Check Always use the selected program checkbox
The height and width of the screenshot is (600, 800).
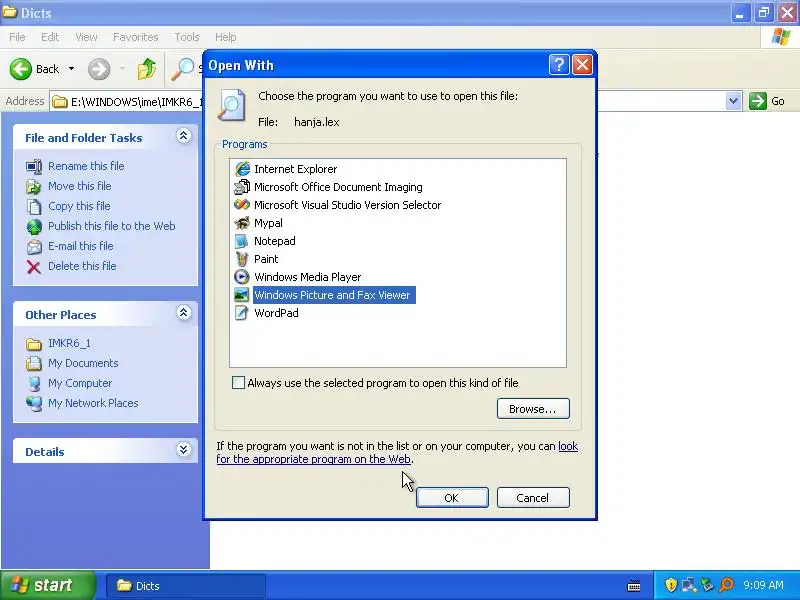238,383
